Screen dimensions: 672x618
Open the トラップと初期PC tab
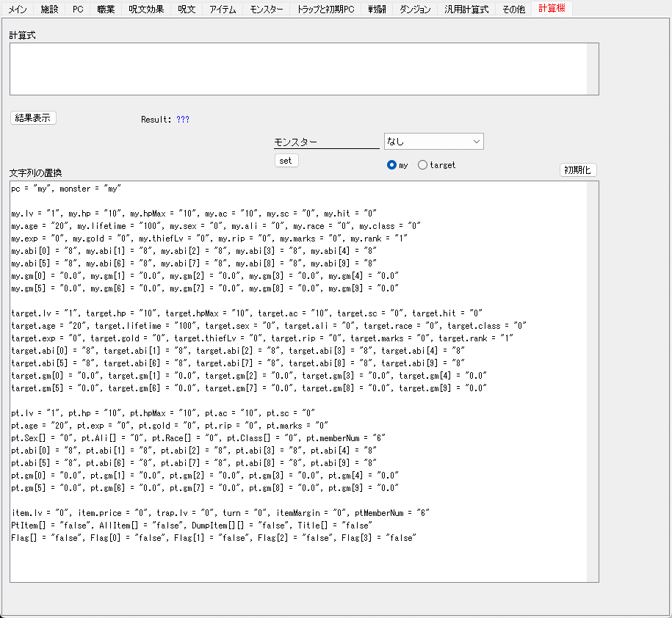pos(325,9)
